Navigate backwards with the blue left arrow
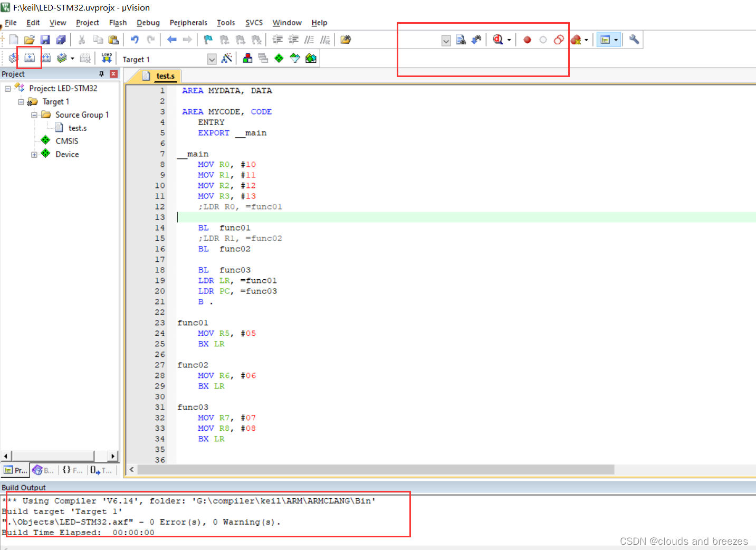Image resolution: width=756 pixels, height=550 pixels. tap(171, 40)
